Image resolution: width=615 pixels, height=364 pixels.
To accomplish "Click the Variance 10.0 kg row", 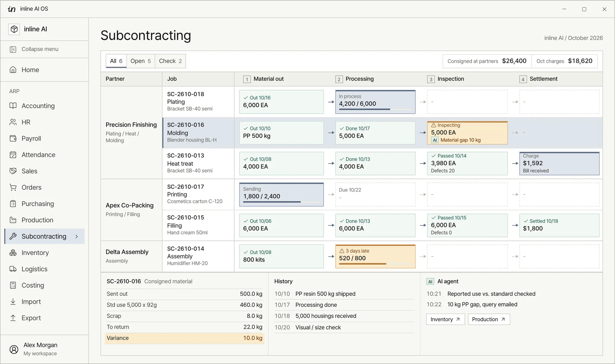I will coord(184,338).
